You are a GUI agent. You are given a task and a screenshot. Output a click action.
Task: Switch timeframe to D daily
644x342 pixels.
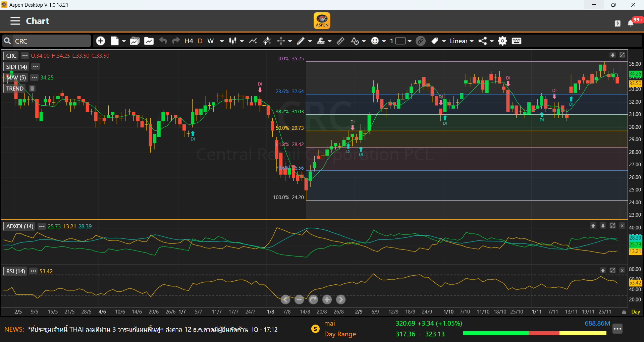pyautogui.click(x=200, y=41)
